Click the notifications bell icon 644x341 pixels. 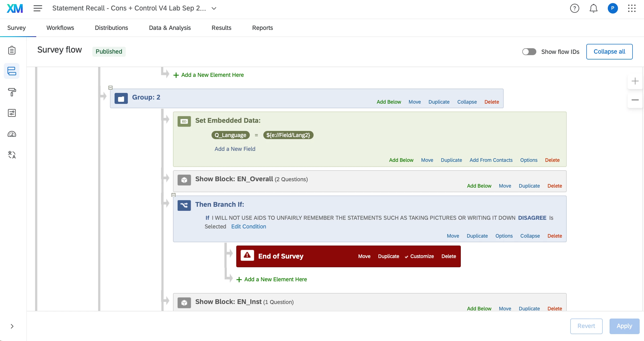pos(593,8)
